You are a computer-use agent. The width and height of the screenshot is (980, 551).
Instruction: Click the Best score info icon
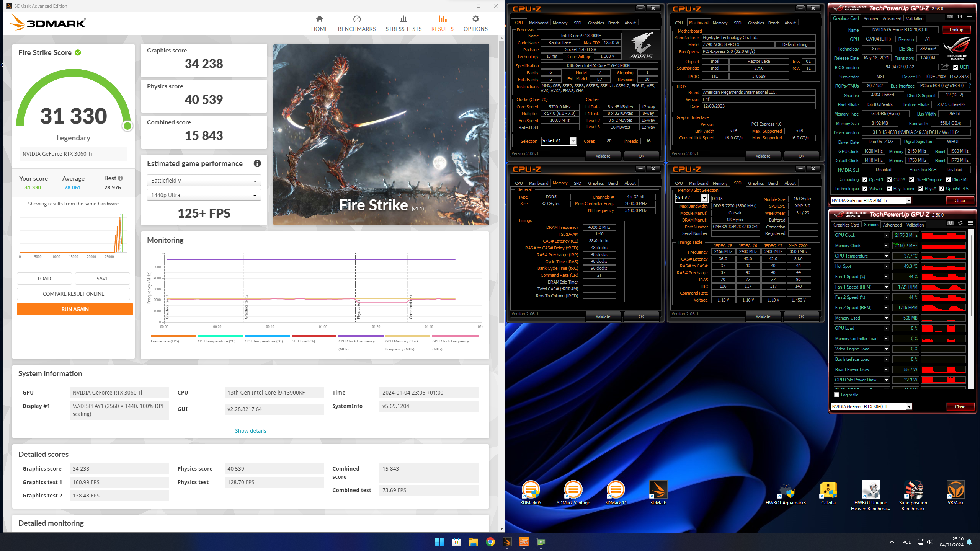point(120,178)
